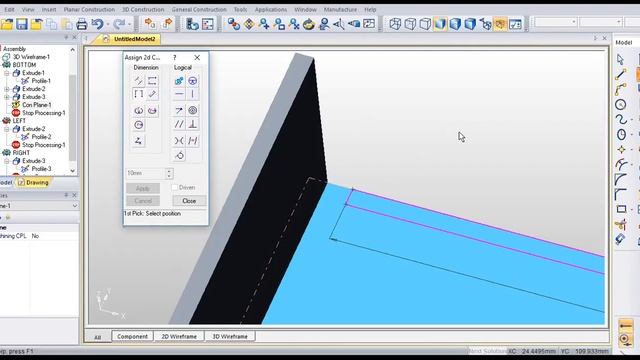Switch to the All tab
Image resolution: width=640 pixels, height=360 pixels.
(x=98, y=337)
